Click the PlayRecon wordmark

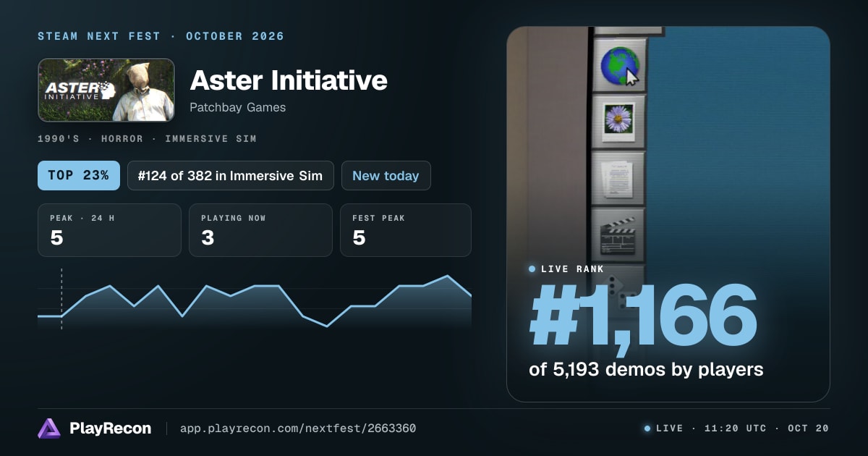point(111,428)
